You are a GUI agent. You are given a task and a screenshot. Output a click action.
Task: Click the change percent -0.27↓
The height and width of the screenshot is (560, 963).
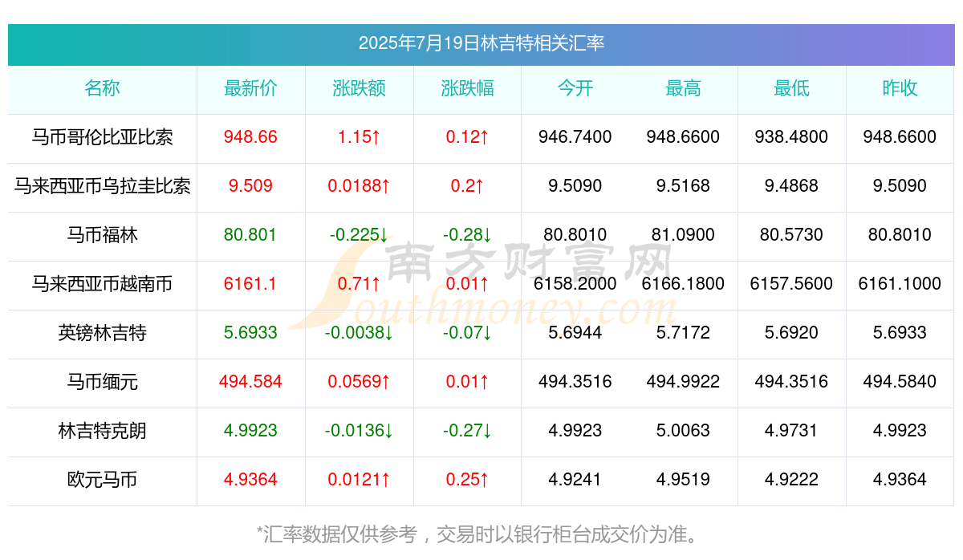pos(467,431)
